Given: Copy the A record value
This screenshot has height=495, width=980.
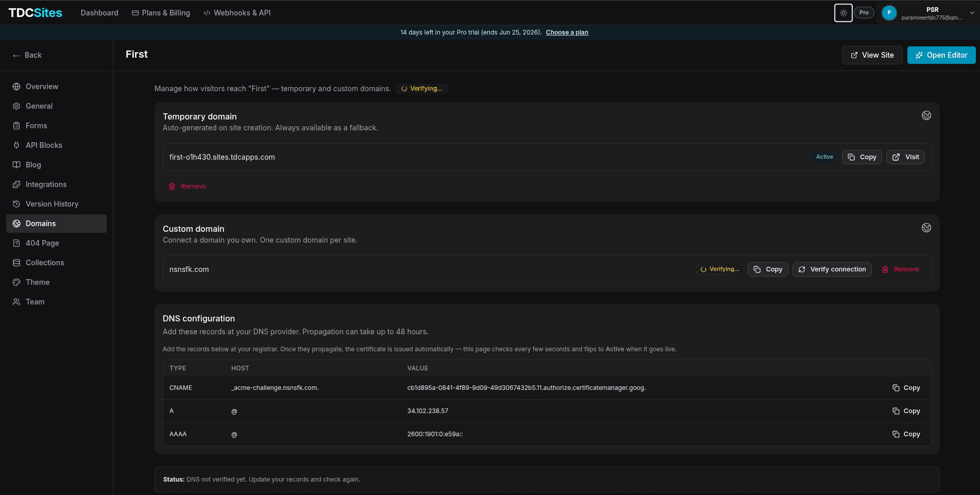Looking at the screenshot, I should (x=906, y=411).
